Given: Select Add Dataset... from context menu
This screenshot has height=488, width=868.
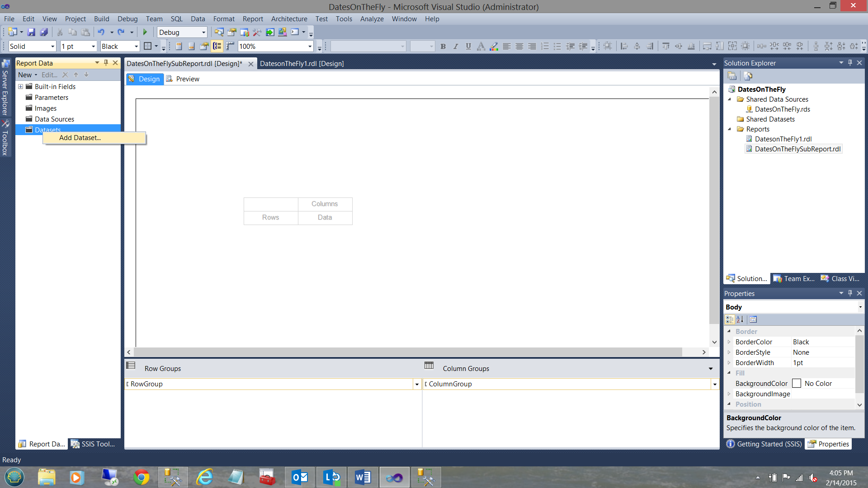Looking at the screenshot, I should pos(80,138).
